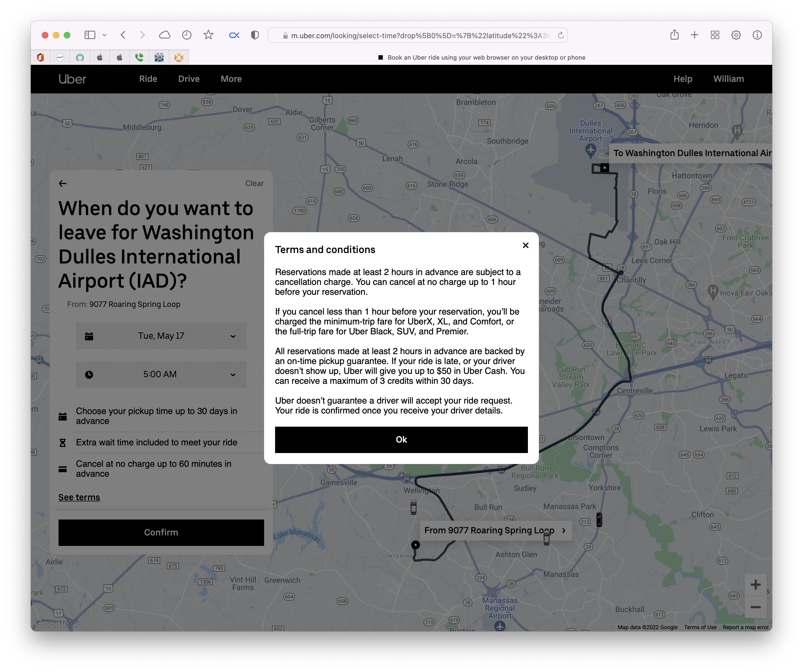Zoom in on the map
This screenshot has height=672, width=803.
point(755,585)
